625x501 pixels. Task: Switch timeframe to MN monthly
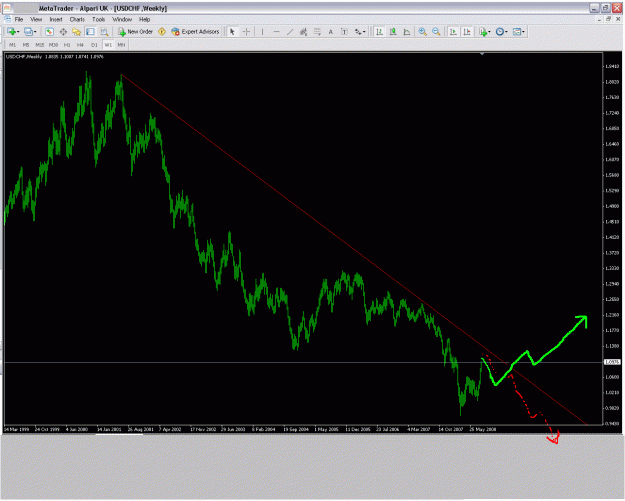click(x=121, y=45)
